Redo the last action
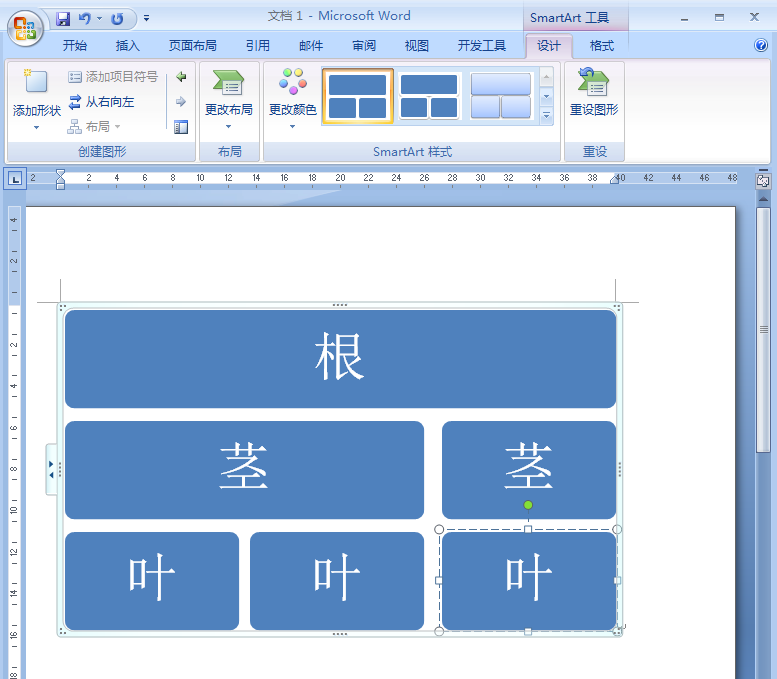Screen dimensions: 777x679 tap(117, 19)
